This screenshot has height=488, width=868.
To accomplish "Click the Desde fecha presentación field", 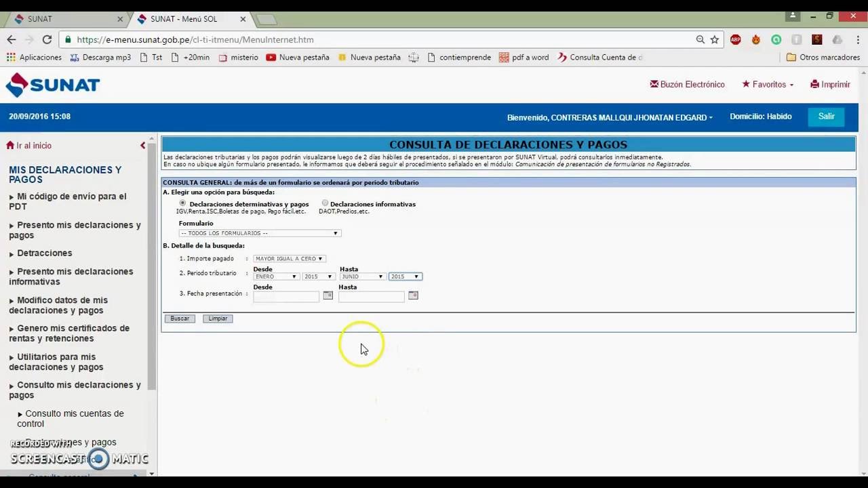I will 285,296.
